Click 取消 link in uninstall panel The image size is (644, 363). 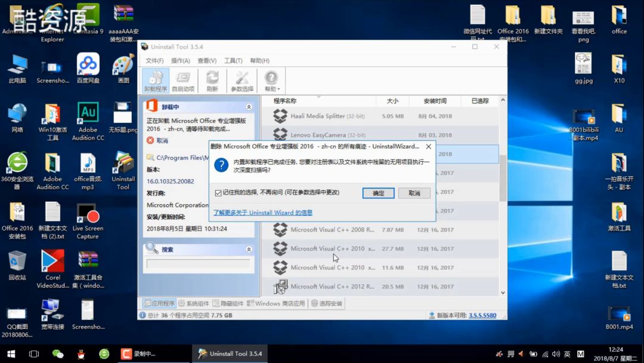162,140
